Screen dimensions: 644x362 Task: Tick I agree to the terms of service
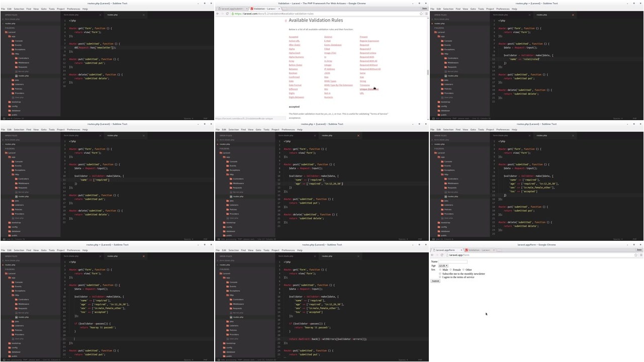tap(440, 277)
